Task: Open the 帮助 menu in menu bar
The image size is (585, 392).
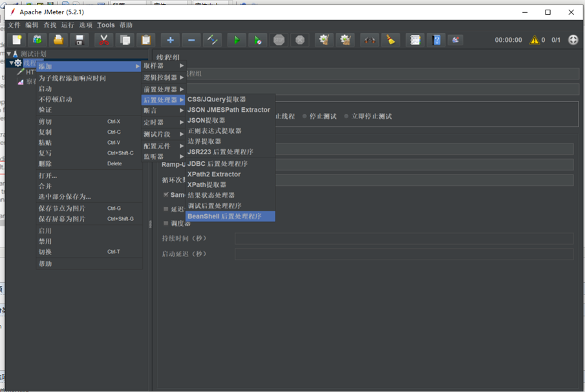Action: pyautogui.click(x=126, y=25)
